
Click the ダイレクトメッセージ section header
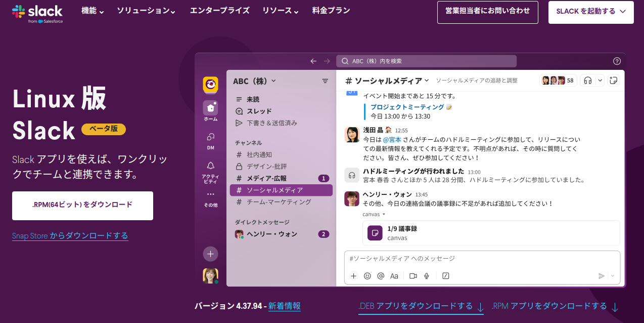click(x=262, y=222)
